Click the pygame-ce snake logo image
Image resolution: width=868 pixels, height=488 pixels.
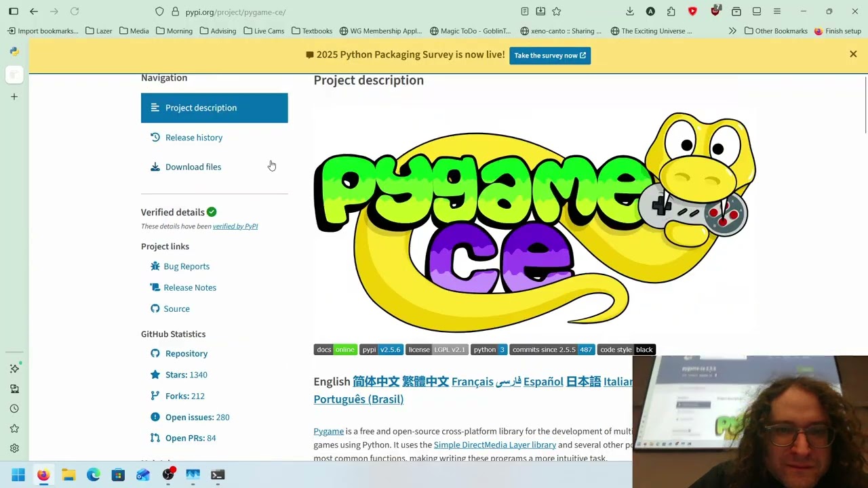pos(534,222)
